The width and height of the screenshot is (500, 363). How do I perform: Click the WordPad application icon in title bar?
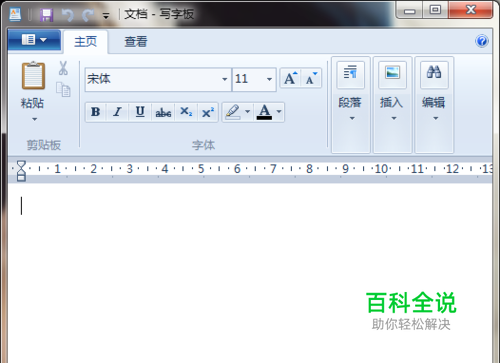click(15, 14)
